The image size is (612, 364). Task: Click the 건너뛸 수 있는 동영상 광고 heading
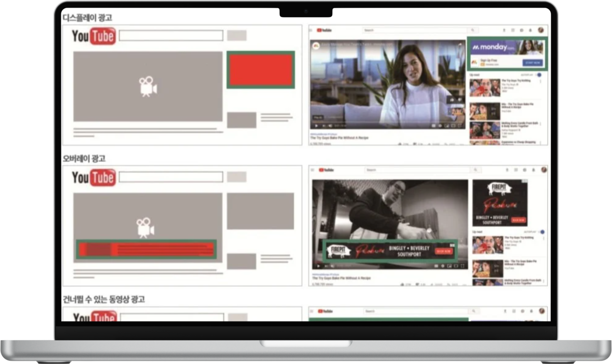[x=104, y=300]
